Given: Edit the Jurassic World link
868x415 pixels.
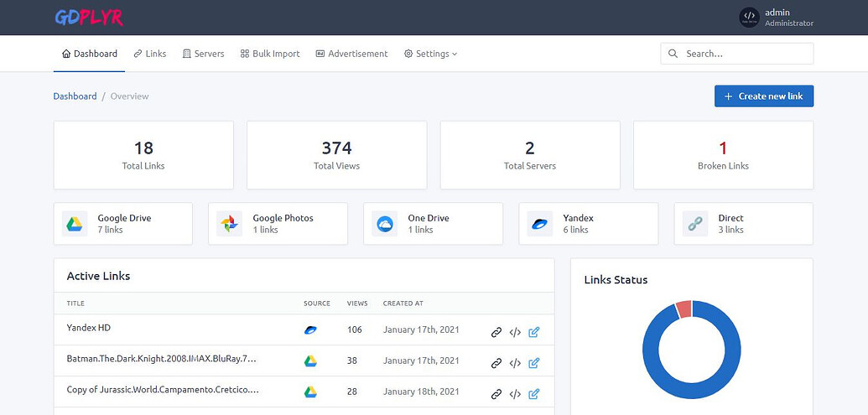Looking at the screenshot, I should 533,394.
